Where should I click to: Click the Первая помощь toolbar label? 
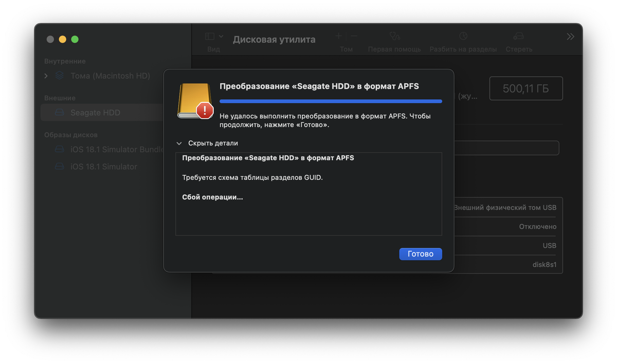tap(394, 49)
